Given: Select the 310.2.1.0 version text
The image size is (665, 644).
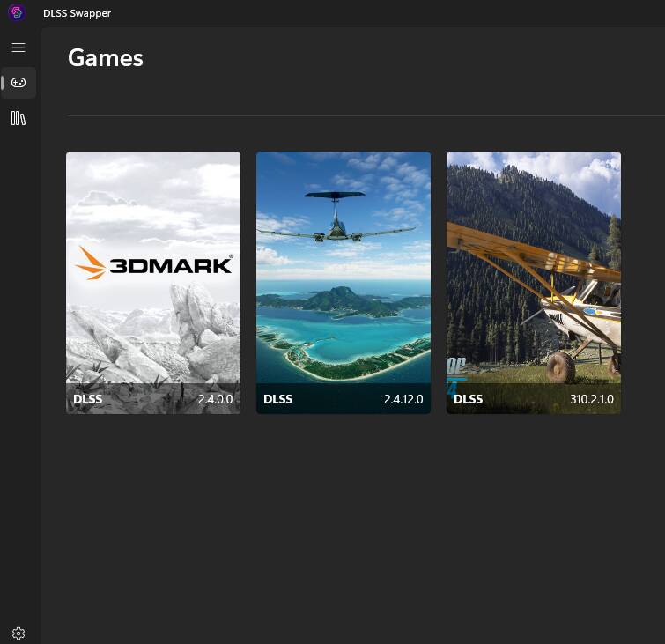Looking at the screenshot, I should pos(592,399).
